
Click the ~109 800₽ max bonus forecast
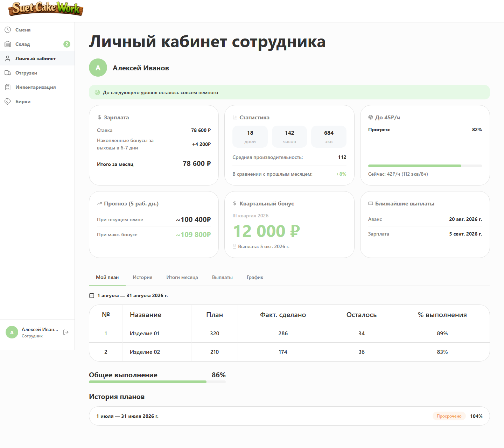coord(193,234)
